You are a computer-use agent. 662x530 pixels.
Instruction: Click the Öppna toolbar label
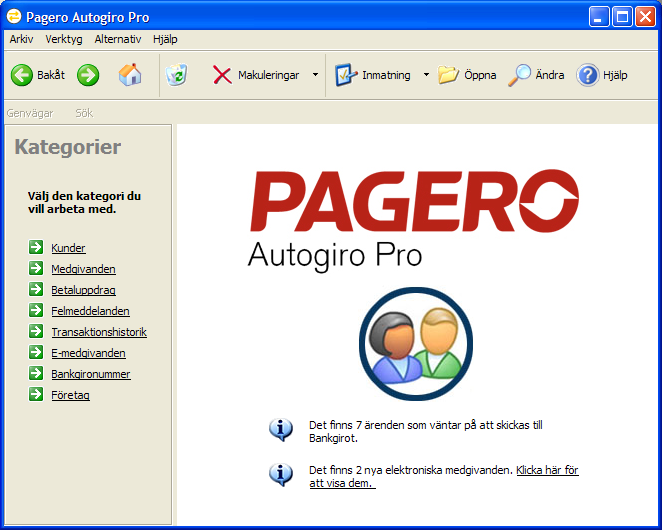[x=480, y=75]
